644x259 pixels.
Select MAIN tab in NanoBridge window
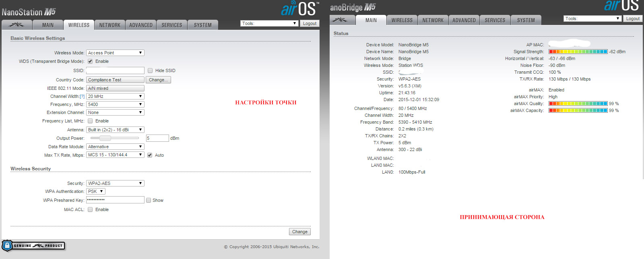click(x=371, y=20)
